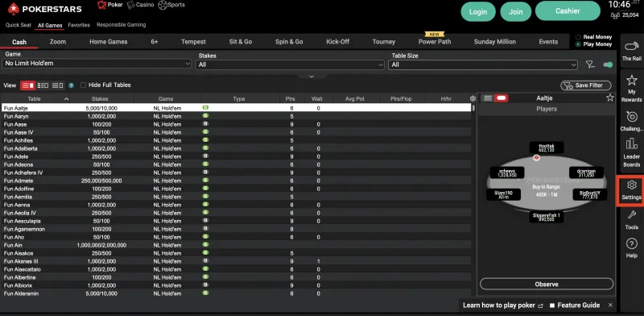Switch preview to table graphic view
Image resolution: width=644 pixels, height=316 pixels.
tap(501, 98)
